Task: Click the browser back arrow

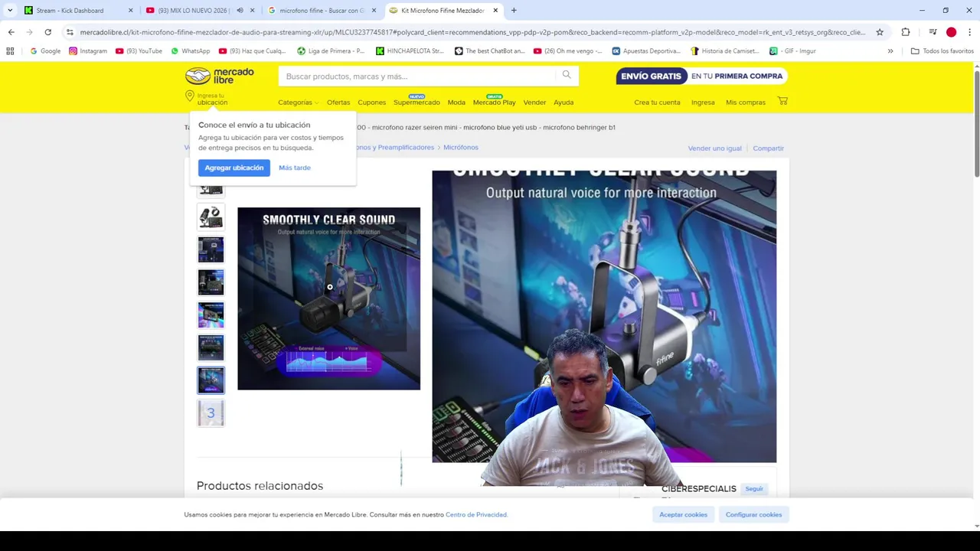Action: tap(11, 32)
